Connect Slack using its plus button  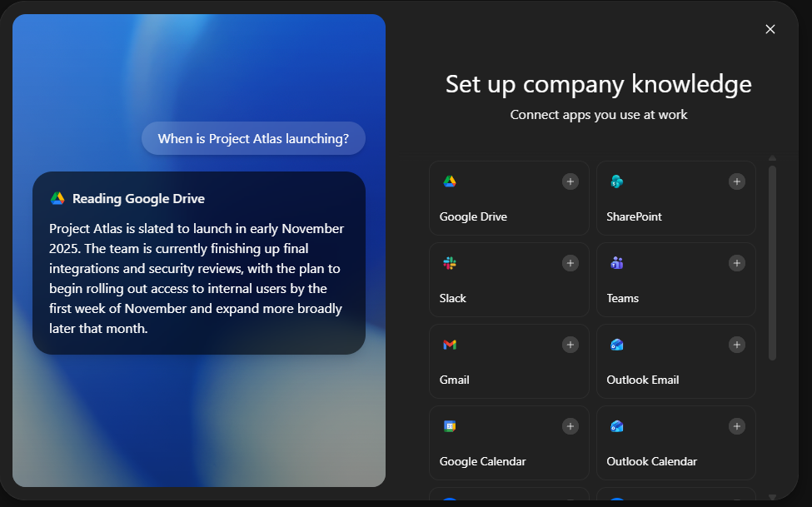click(x=570, y=262)
